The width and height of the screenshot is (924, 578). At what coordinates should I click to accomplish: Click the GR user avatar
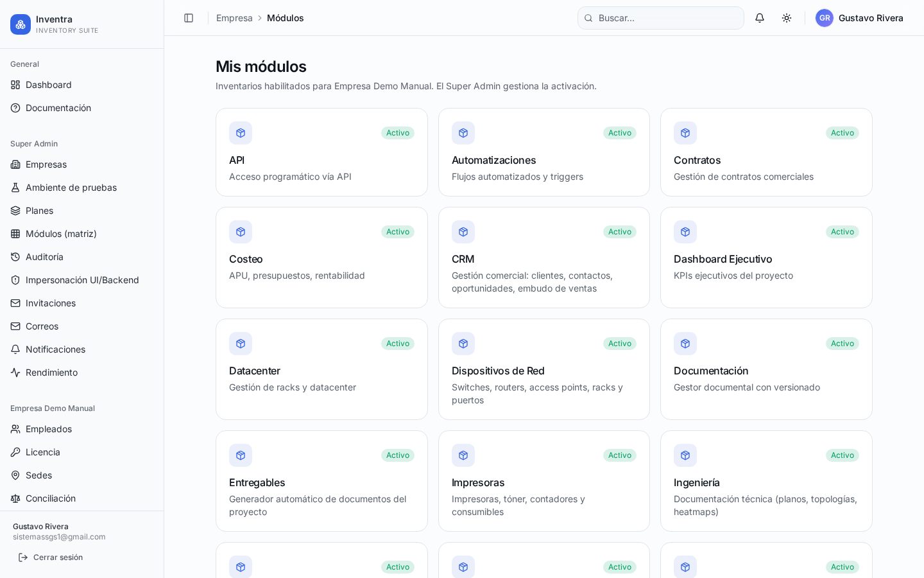point(825,18)
